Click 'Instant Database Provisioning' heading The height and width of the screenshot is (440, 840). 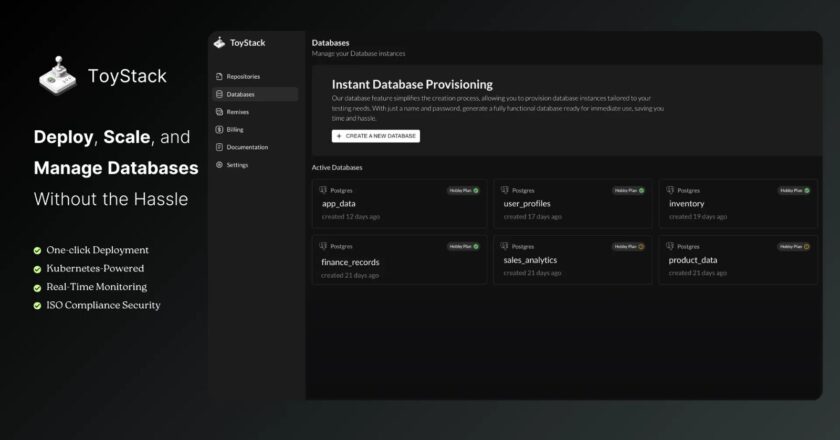[x=412, y=85]
